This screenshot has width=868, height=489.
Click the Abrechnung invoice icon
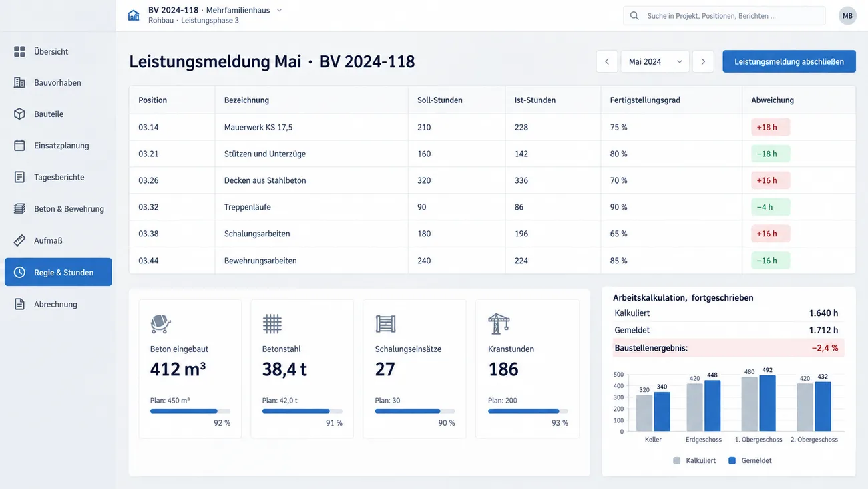pos(19,304)
